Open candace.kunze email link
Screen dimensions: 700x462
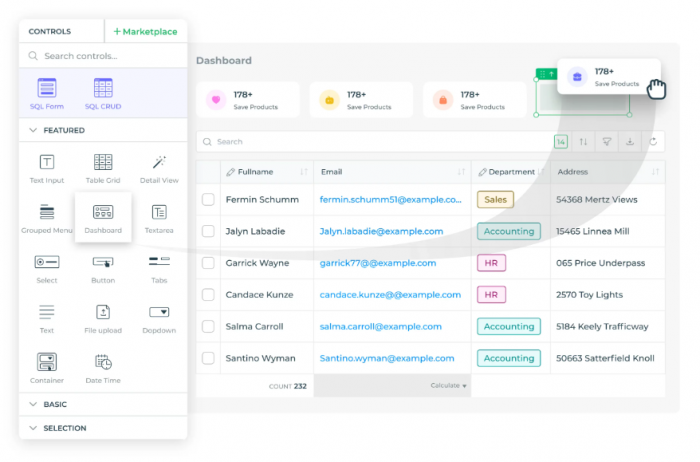pos(390,295)
